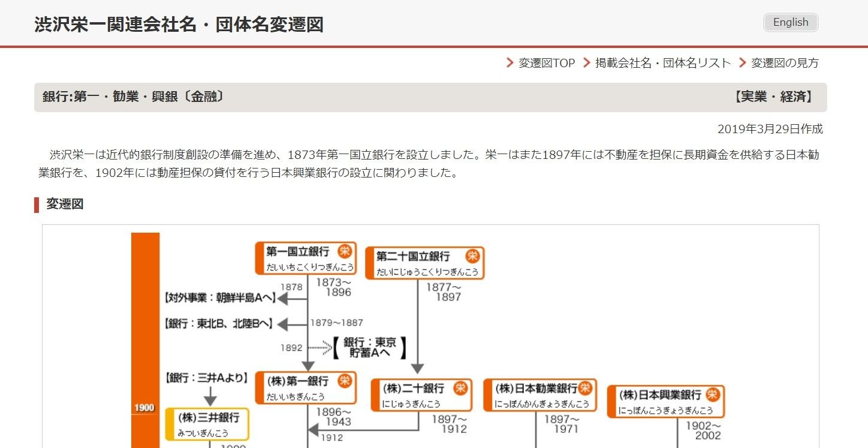
Task: Click the 栄 icon on 第二十国立銀行
Action: (x=473, y=256)
